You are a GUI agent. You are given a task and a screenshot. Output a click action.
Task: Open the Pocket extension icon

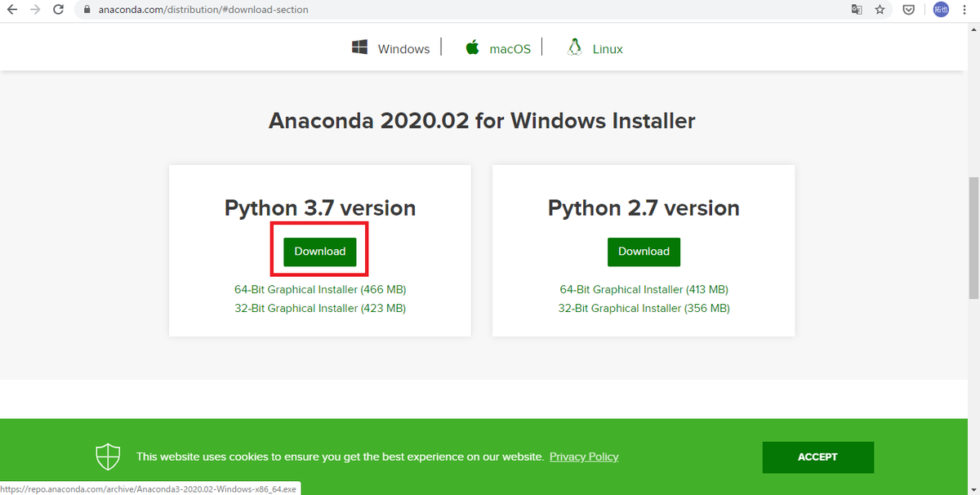(908, 10)
